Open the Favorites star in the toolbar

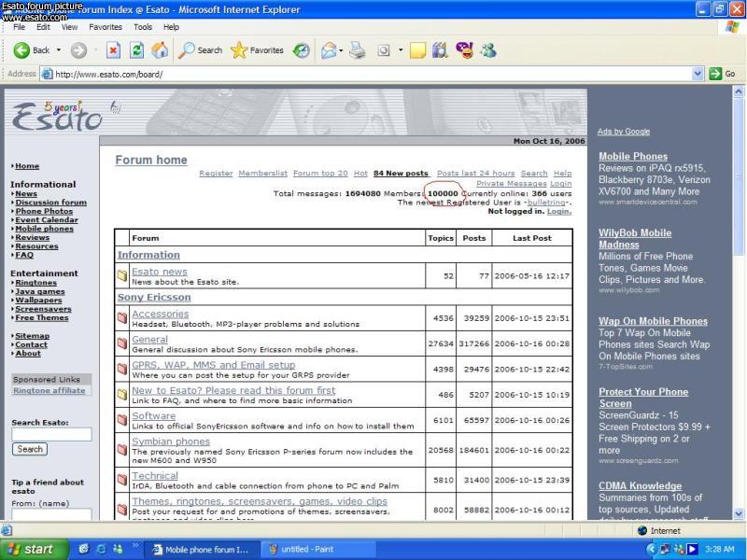239,50
